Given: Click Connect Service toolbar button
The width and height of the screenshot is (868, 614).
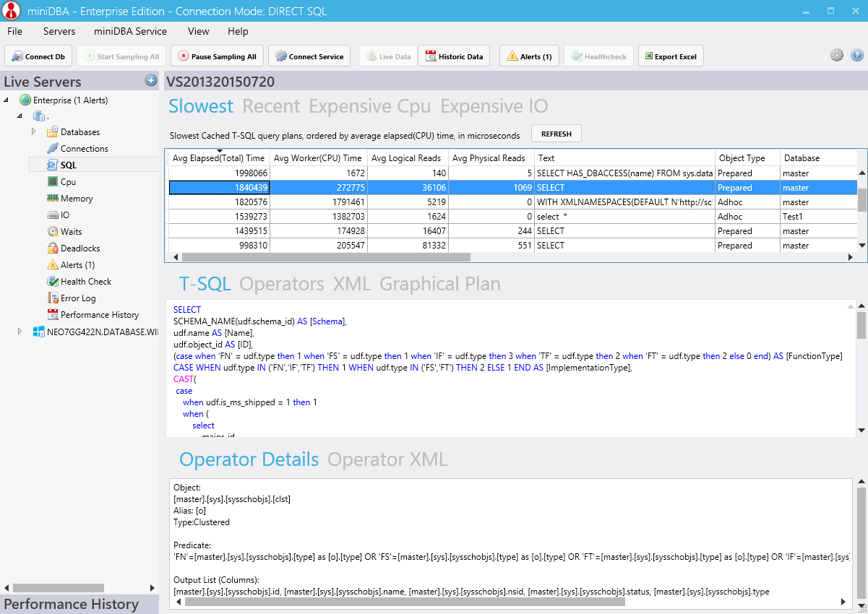Looking at the screenshot, I should tap(309, 56).
